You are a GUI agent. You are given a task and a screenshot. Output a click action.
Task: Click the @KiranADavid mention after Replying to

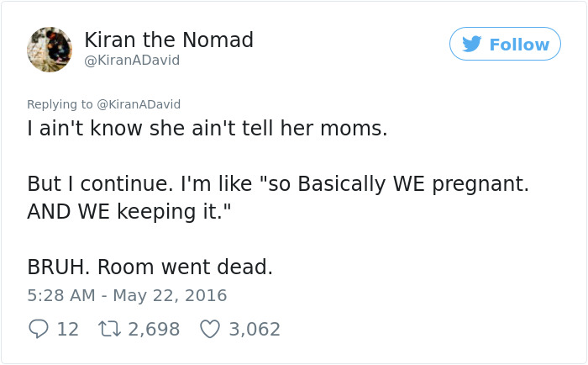[139, 104]
